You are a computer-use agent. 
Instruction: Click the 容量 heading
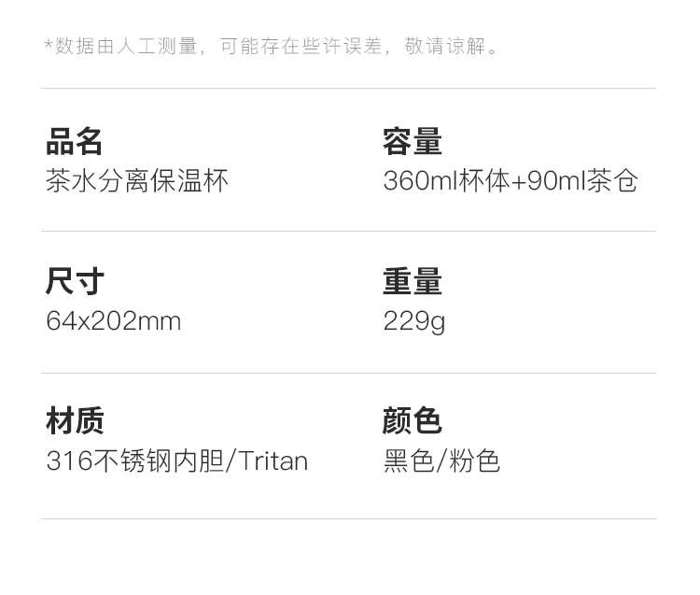pyautogui.click(x=412, y=142)
